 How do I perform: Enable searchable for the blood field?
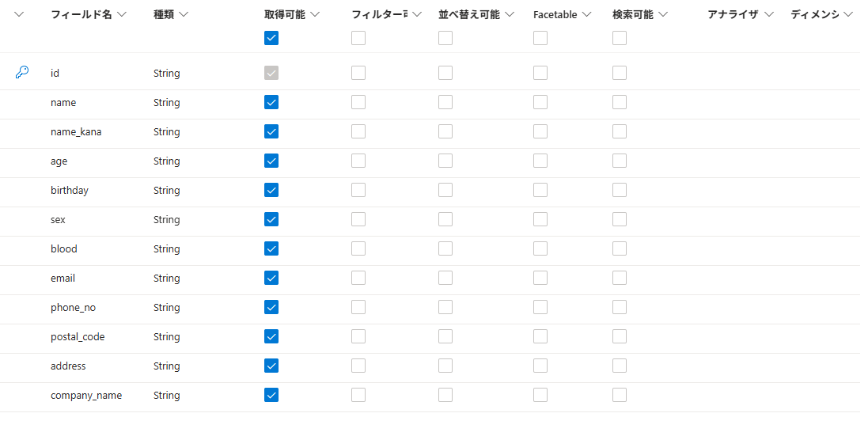click(x=620, y=248)
